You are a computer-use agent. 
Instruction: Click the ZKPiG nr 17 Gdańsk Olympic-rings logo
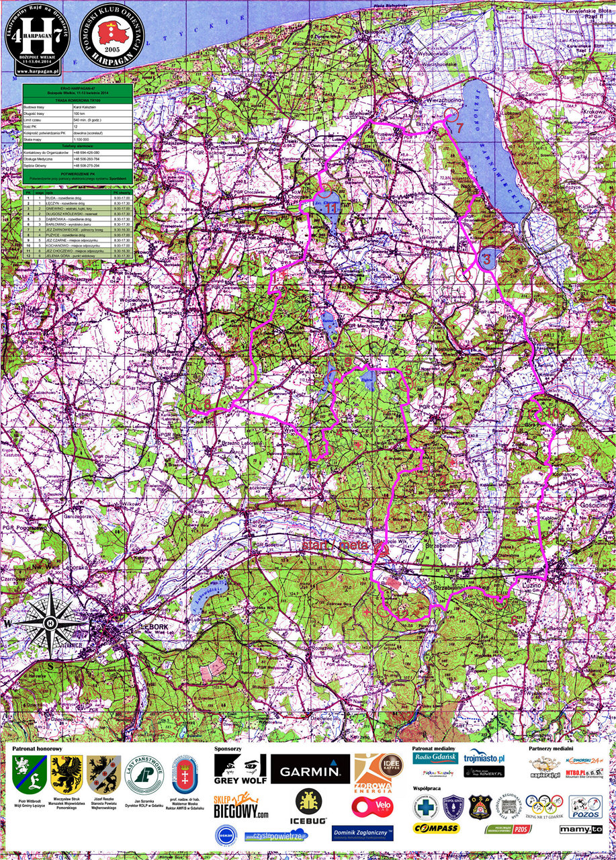pos(543,806)
